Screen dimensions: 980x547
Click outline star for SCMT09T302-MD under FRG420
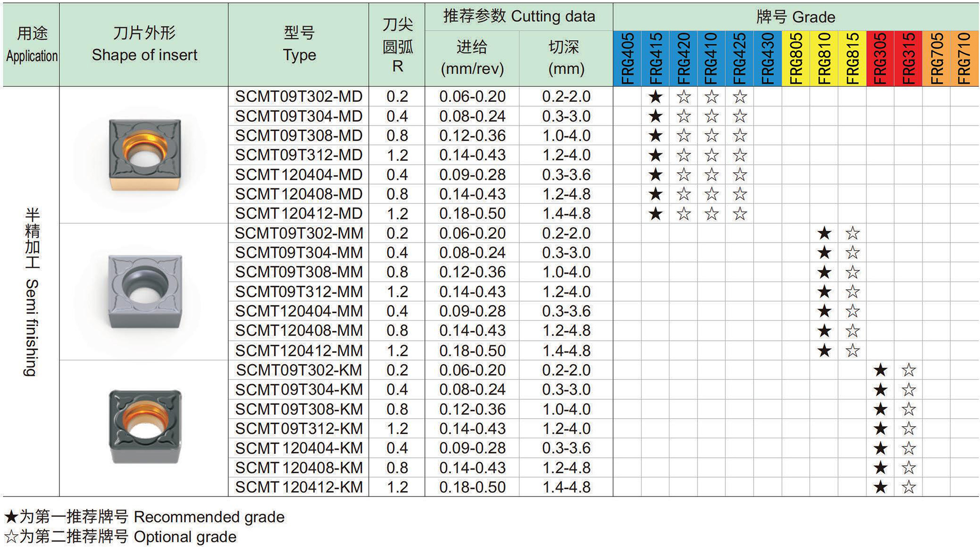tap(683, 97)
